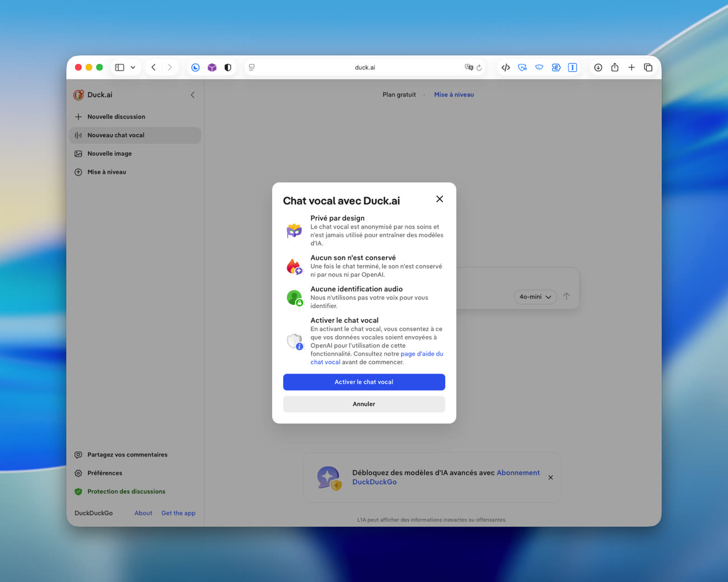728x582 pixels.
Task: Open a new tab with plus icon
Action: [x=631, y=67]
